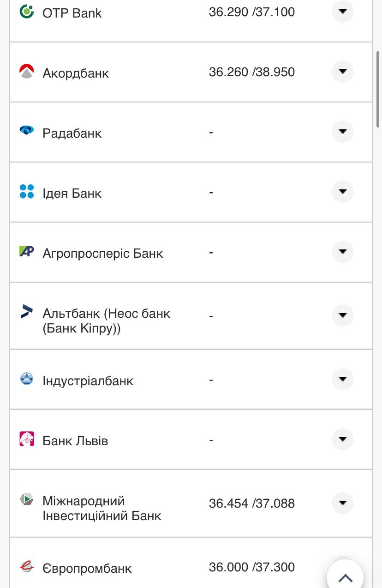The image size is (382, 588).
Task: Click the OTP Bank logo icon
Action: pos(27,12)
